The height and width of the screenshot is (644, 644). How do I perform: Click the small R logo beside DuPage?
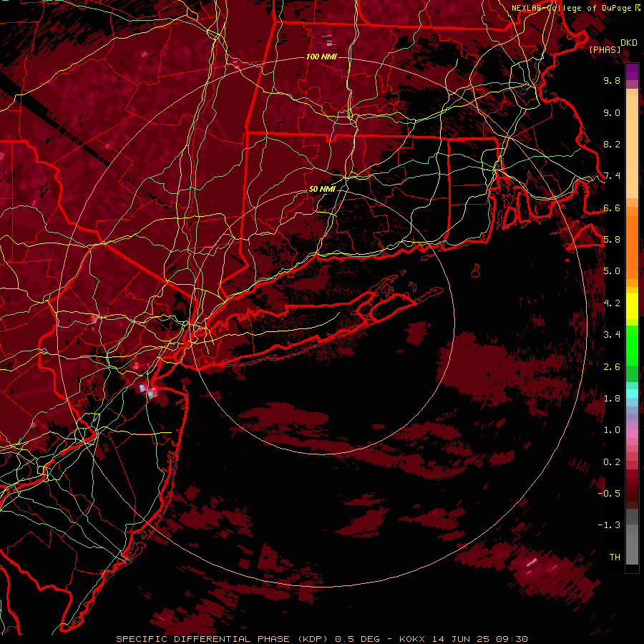tap(638, 8)
